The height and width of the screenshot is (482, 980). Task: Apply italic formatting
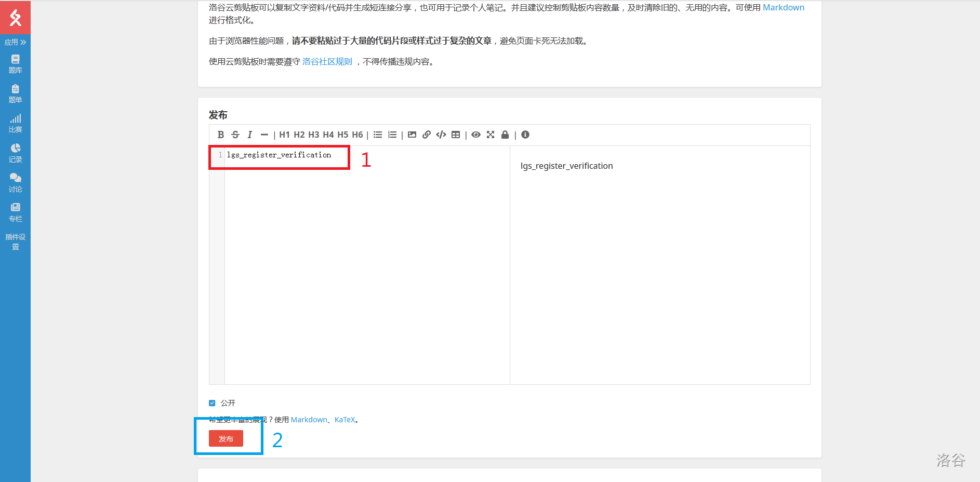click(x=250, y=135)
